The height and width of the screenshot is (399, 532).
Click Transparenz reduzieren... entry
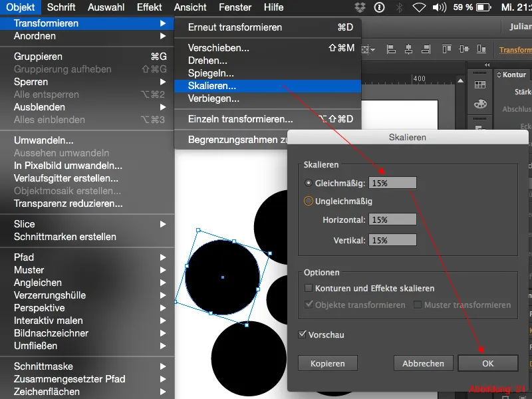pos(87,203)
